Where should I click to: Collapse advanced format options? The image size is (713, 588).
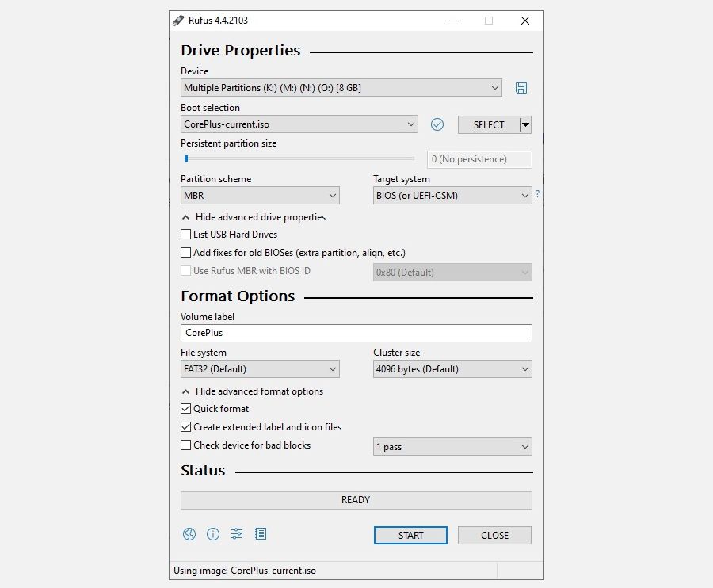[253, 391]
